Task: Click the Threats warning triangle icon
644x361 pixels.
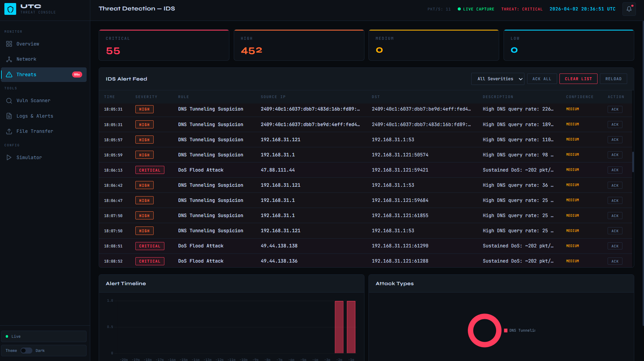Action: pyautogui.click(x=9, y=74)
